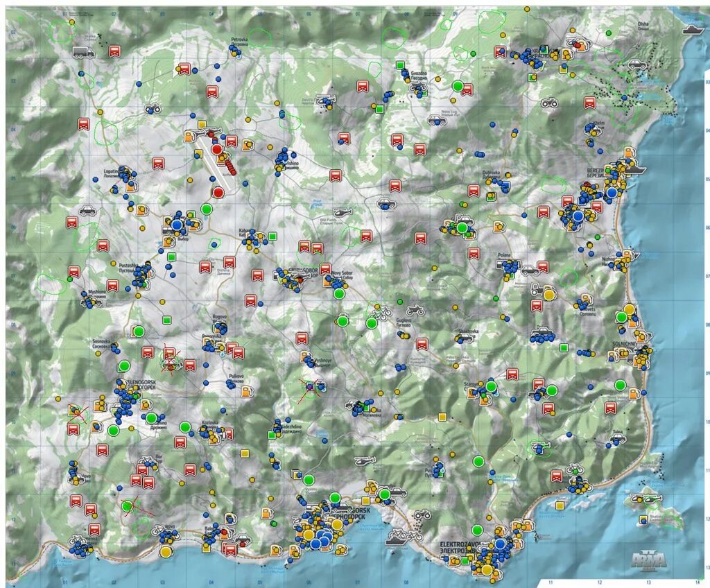
Task: Click the red marker right of truck icon
Action: [x=114, y=51]
